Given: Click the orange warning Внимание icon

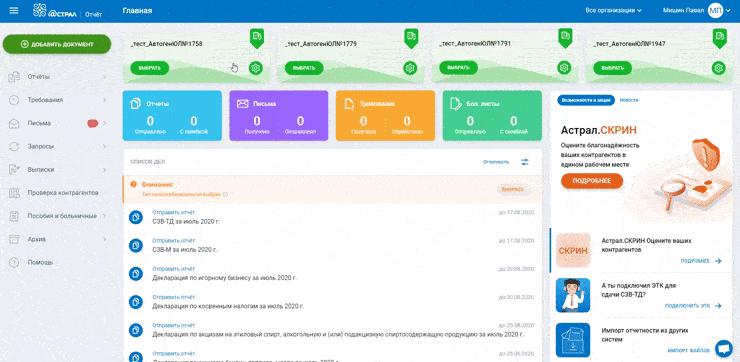Looking at the screenshot, I should tap(134, 184).
